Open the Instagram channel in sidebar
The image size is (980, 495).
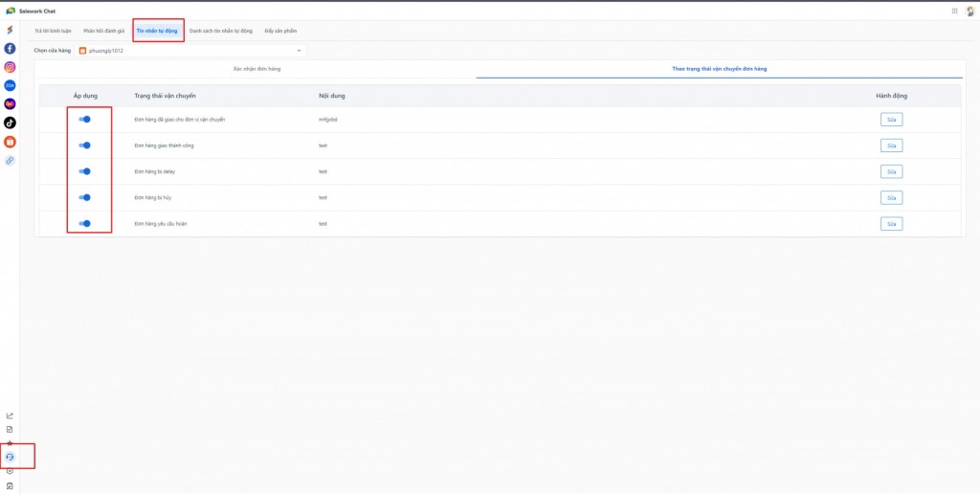point(10,67)
